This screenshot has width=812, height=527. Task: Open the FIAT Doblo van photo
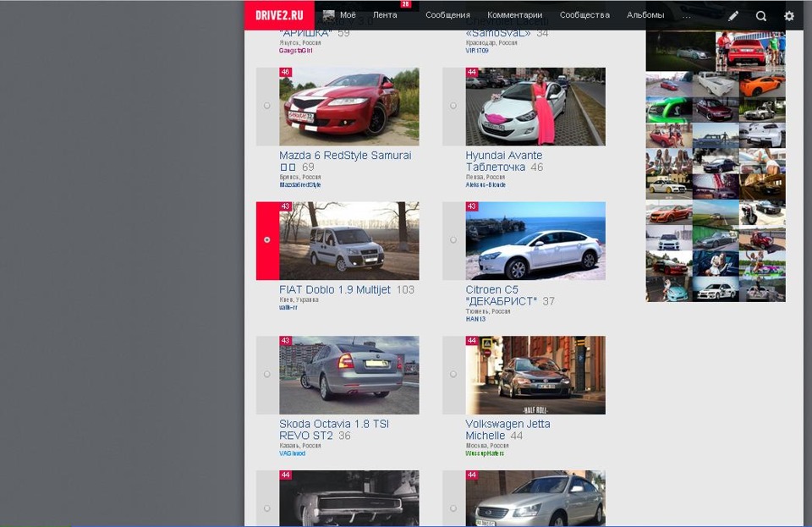349,241
